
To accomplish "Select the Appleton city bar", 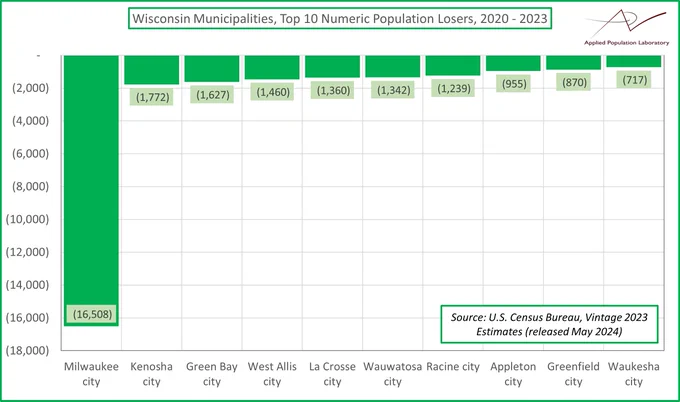I will click(x=513, y=63).
